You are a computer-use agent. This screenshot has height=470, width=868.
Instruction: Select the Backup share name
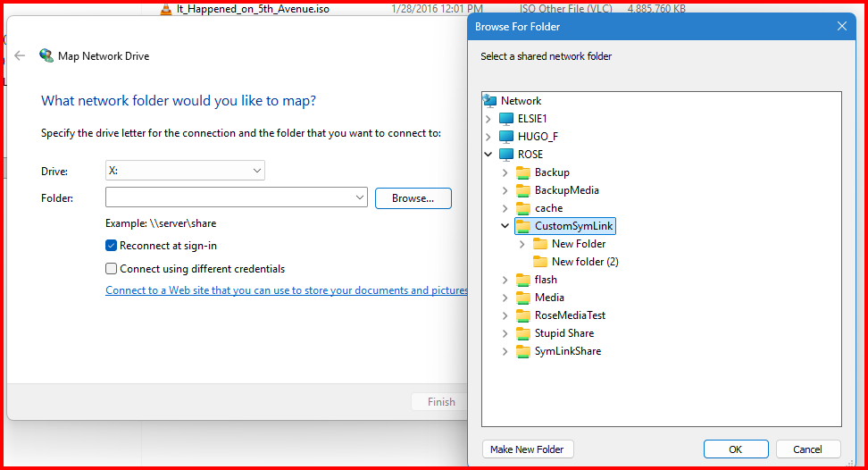point(552,172)
